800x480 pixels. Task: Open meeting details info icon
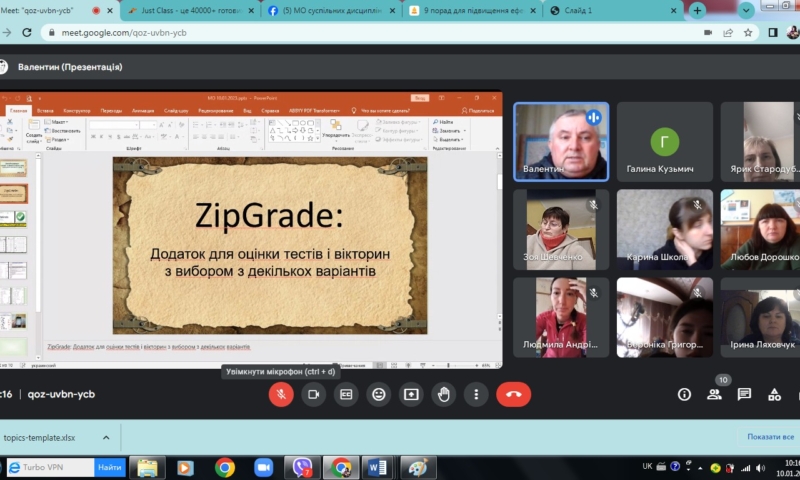684,394
